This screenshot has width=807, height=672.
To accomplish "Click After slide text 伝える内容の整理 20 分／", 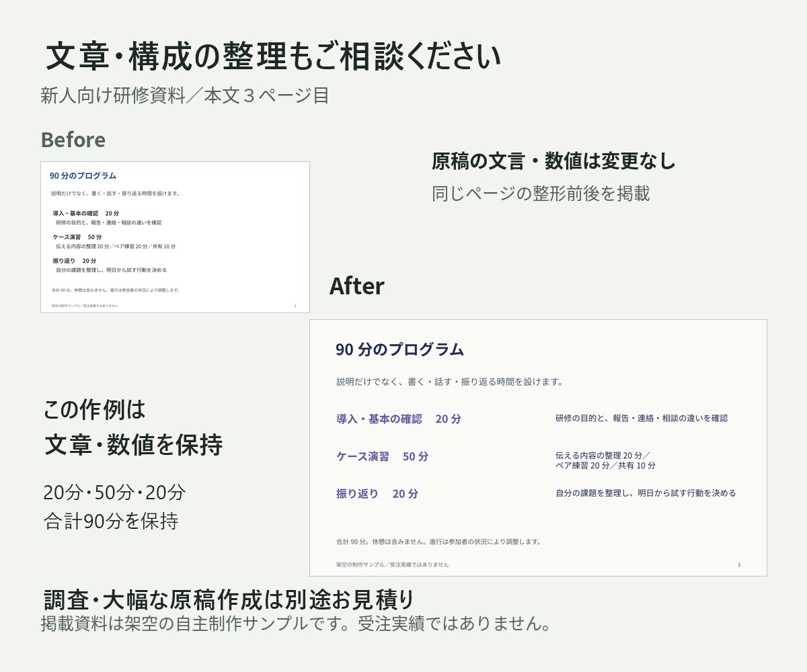I will (603, 455).
